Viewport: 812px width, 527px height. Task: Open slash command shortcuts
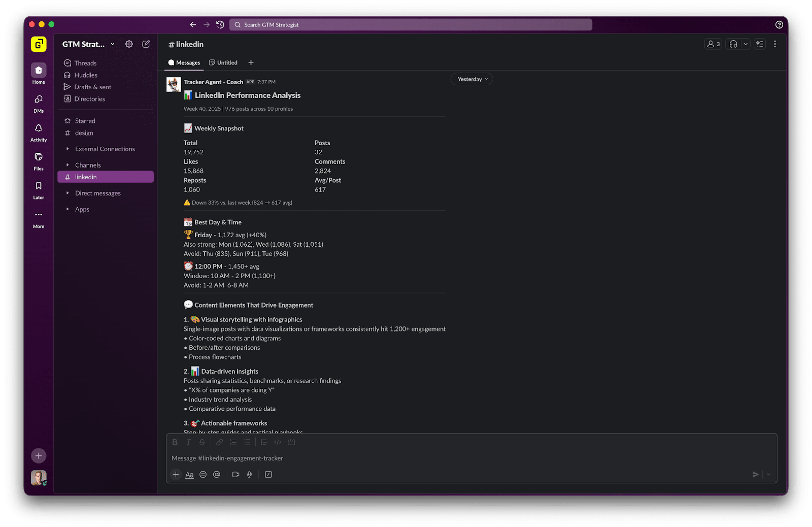tap(268, 474)
